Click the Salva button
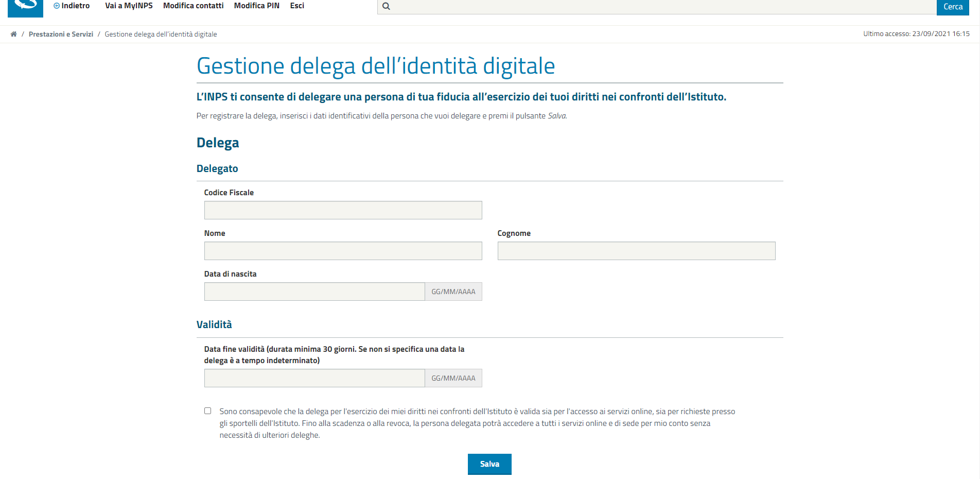Viewport: 980px width, 479px height. [x=489, y=464]
